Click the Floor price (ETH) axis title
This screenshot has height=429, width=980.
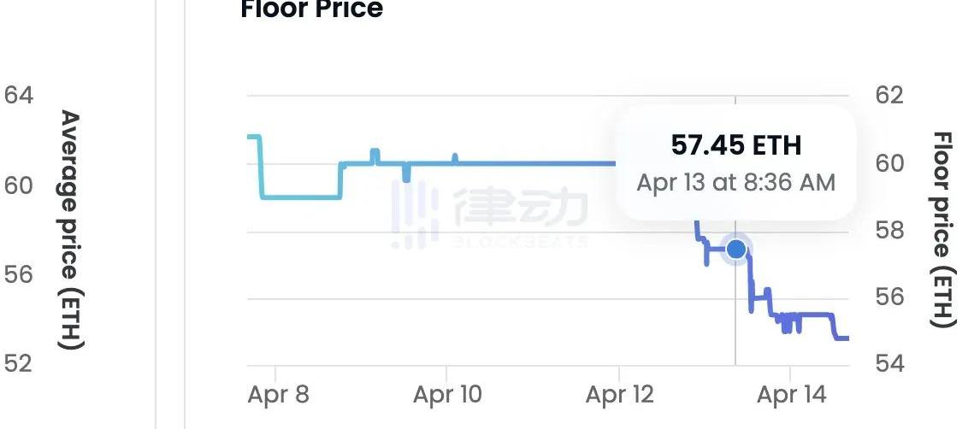coord(942,230)
